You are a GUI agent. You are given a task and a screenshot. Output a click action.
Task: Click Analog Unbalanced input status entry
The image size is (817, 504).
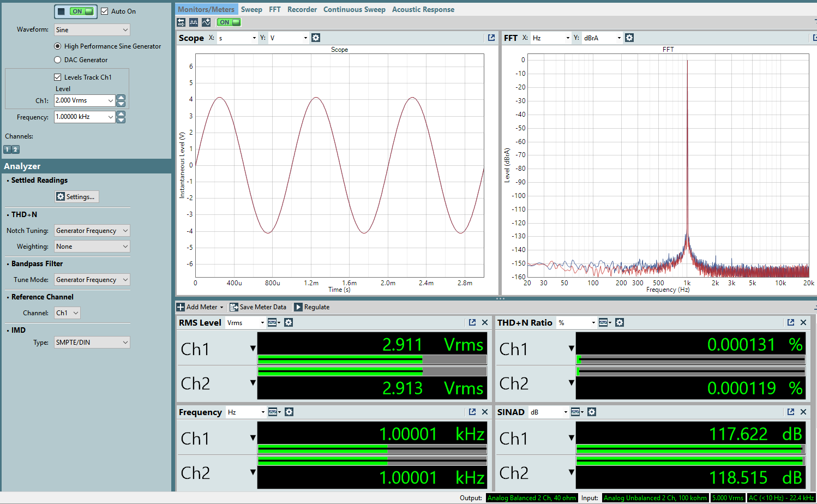655,498
